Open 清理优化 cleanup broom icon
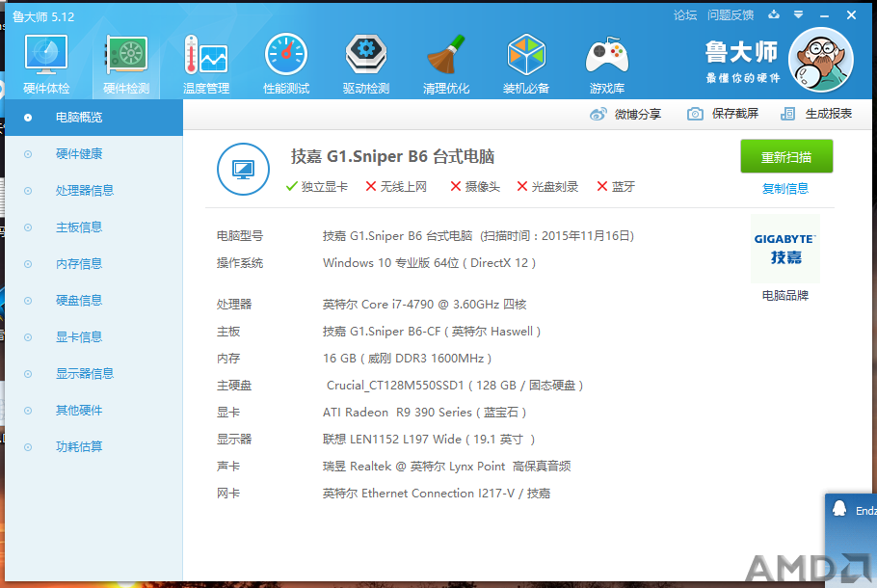 446,64
